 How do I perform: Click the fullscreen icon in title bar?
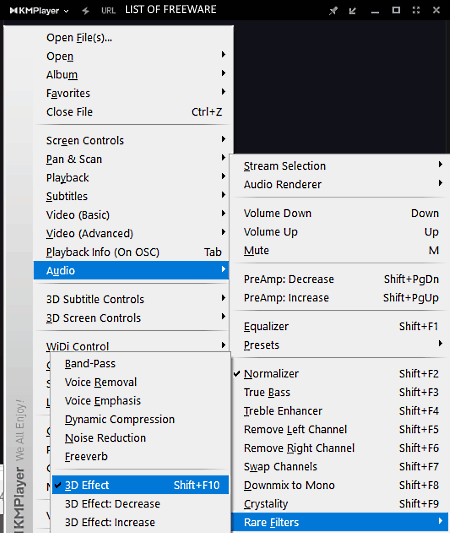pyautogui.click(x=416, y=10)
